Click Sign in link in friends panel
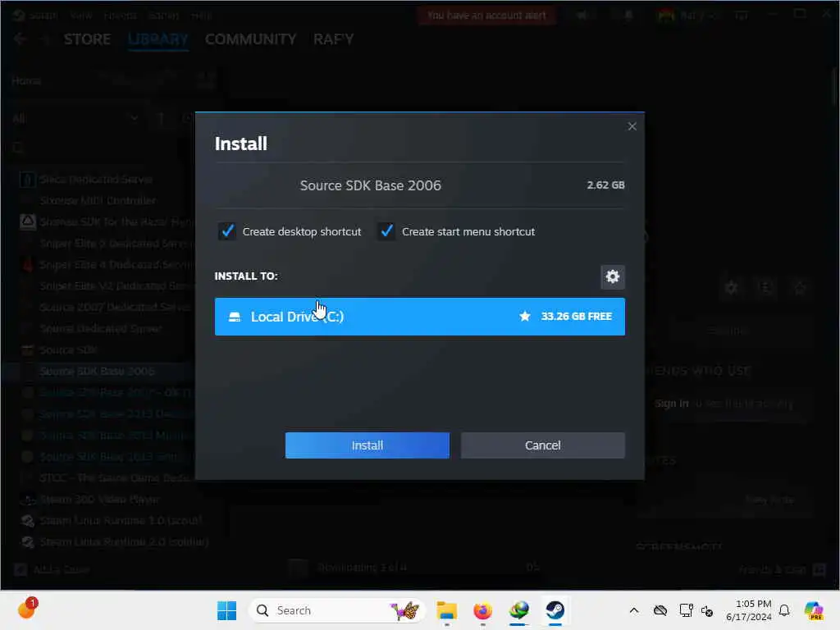 (671, 403)
